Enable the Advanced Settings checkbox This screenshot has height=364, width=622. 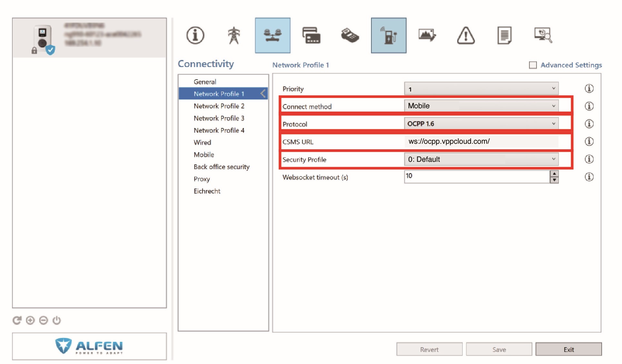(x=533, y=65)
